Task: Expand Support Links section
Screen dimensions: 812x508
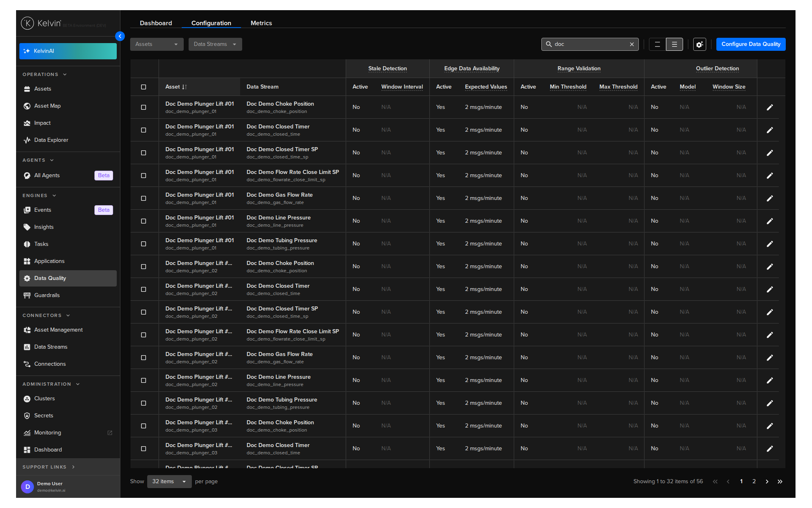Action: click(x=49, y=467)
